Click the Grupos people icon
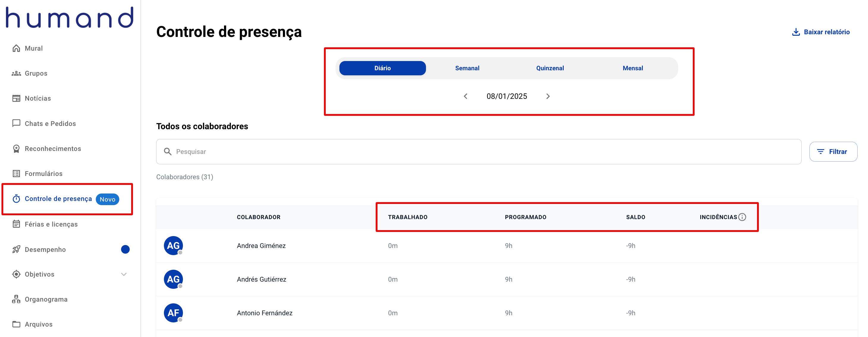 pos(16,74)
